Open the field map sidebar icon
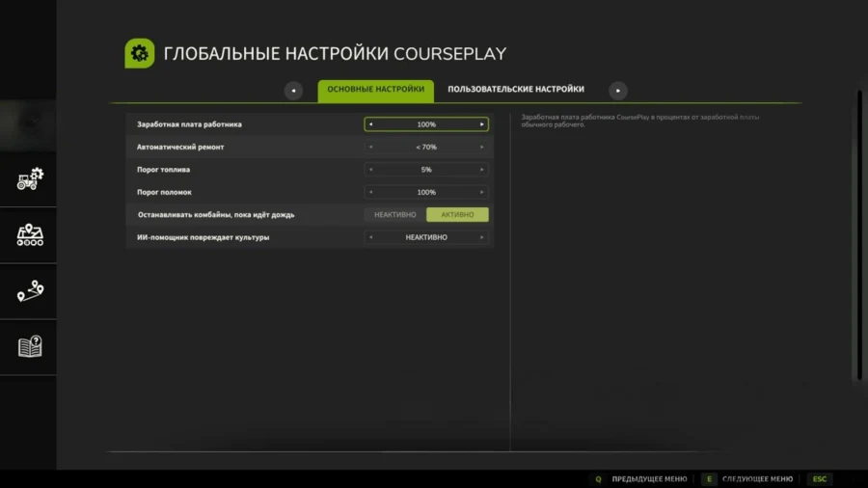This screenshot has height=488, width=868. pyautogui.click(x=30, y=234)
